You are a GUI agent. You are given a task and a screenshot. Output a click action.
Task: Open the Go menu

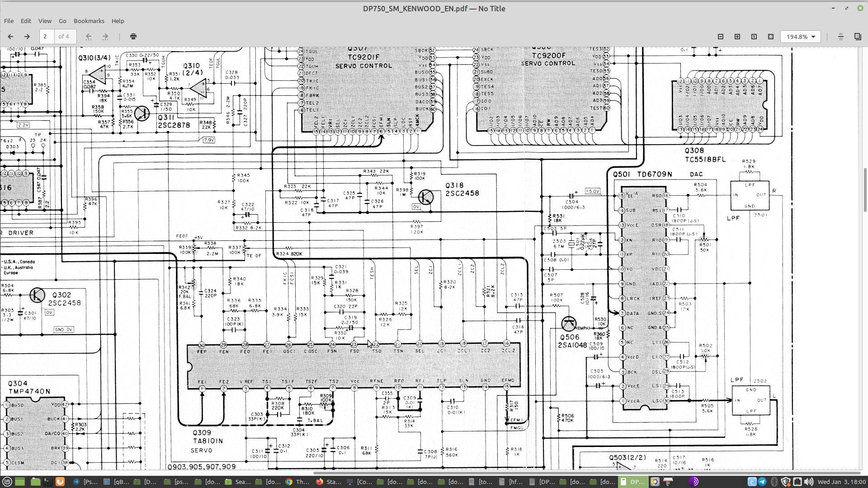(62, 21)
